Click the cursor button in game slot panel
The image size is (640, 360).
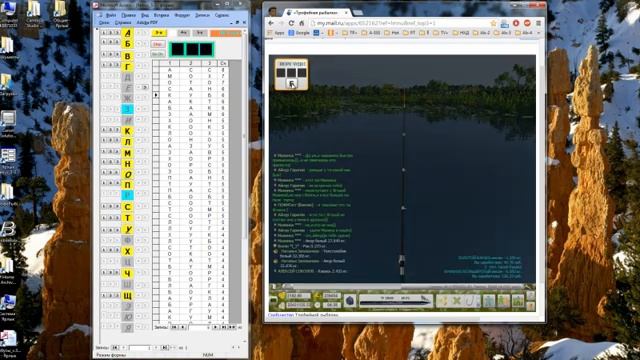tap(292, 84)
